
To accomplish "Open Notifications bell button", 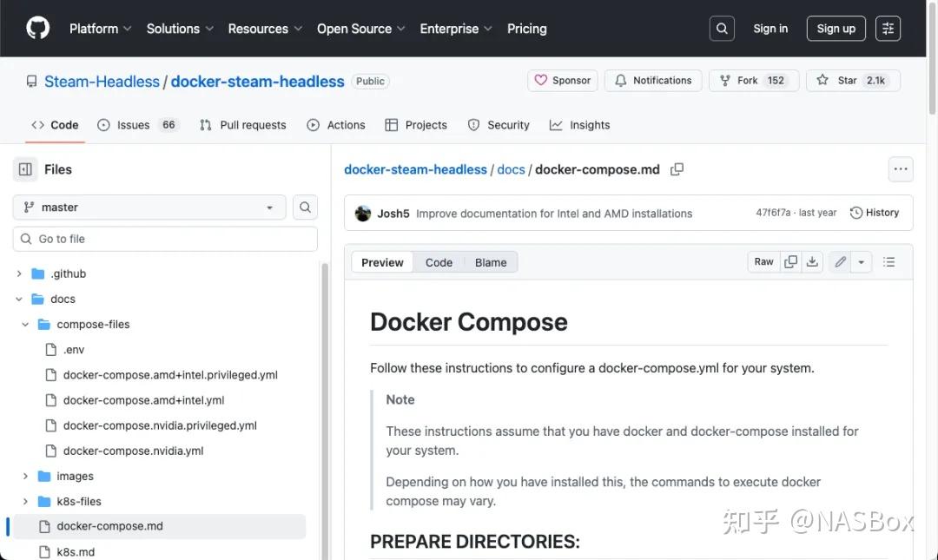I will [x=653, y=80].
